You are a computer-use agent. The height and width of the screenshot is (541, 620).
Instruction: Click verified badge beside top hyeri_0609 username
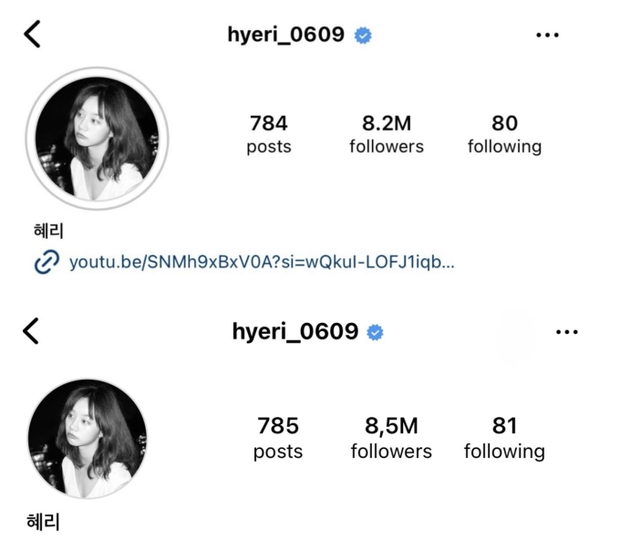363,36
